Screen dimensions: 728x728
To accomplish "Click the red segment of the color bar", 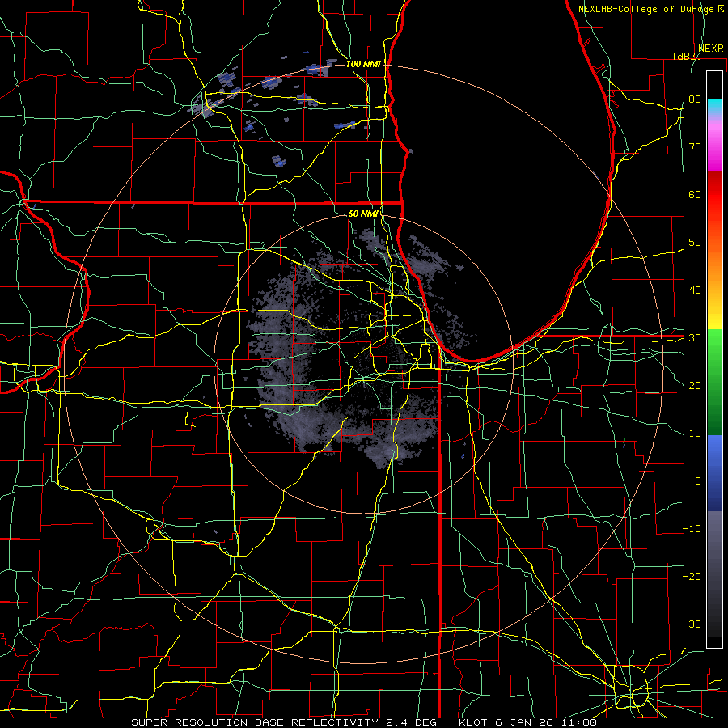I will click(x=714, y=195).
